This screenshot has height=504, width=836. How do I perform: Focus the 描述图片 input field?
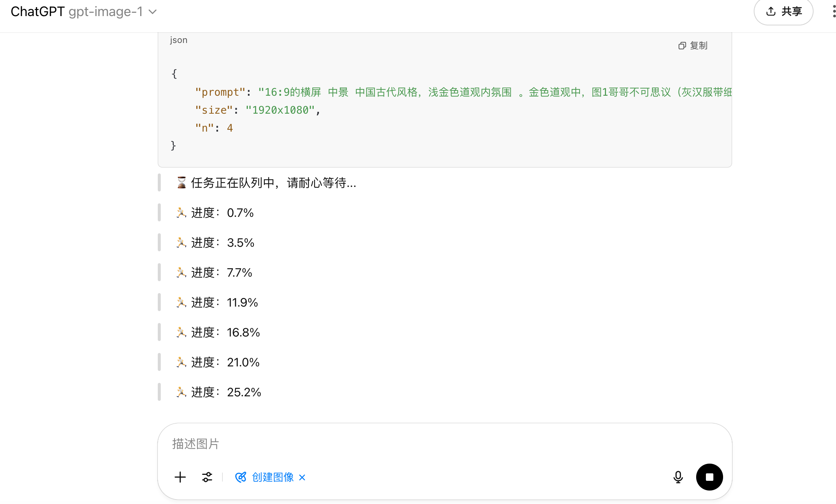(x=445, y=444)
